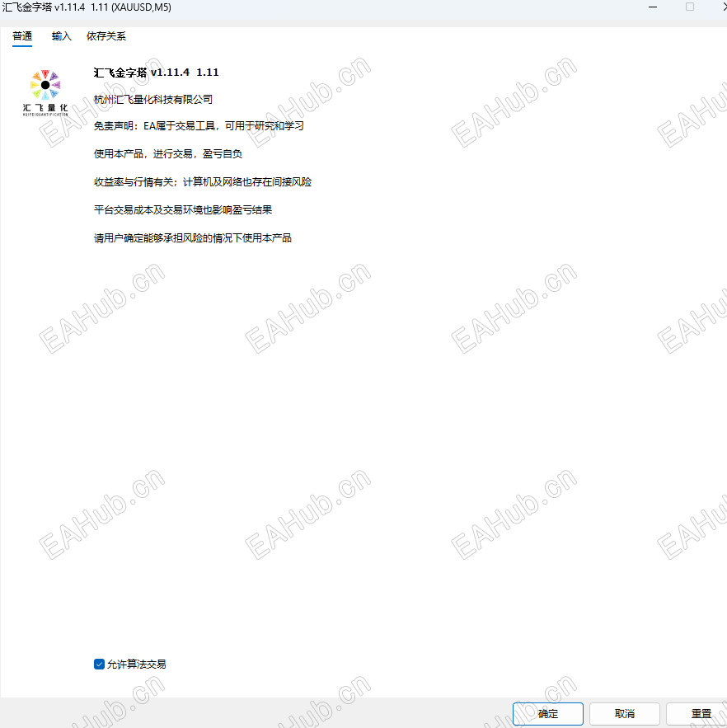Cancel the dialog with 取消
Viewport: 727px width, 728px height.
(x=625, y=714)
